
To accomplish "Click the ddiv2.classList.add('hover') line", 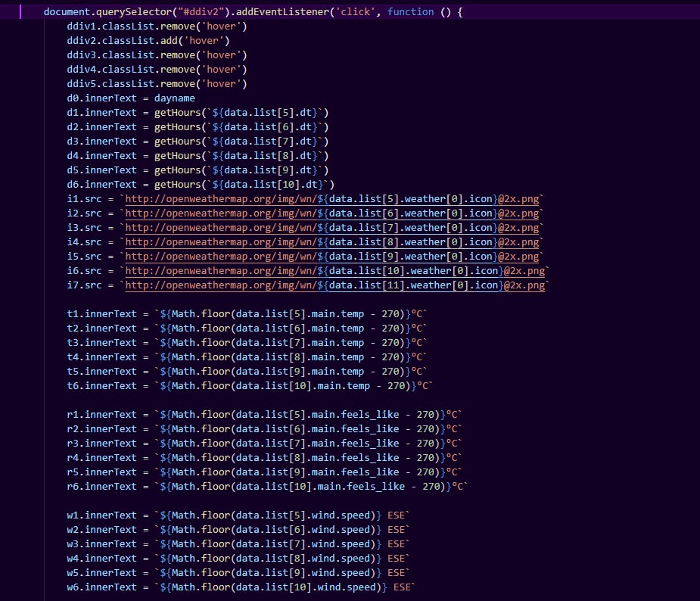I will point(148,41).
